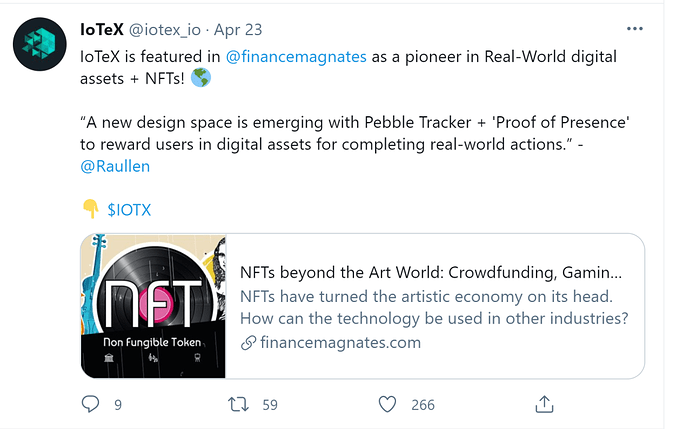Screen dimensions: 690x429
Task: Click the share upload icon
Action: 544,404
